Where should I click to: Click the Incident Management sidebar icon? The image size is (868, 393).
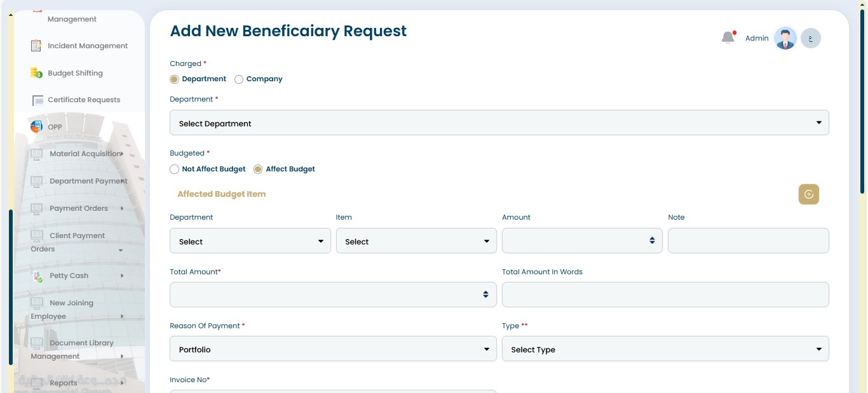tap(36, 46)
